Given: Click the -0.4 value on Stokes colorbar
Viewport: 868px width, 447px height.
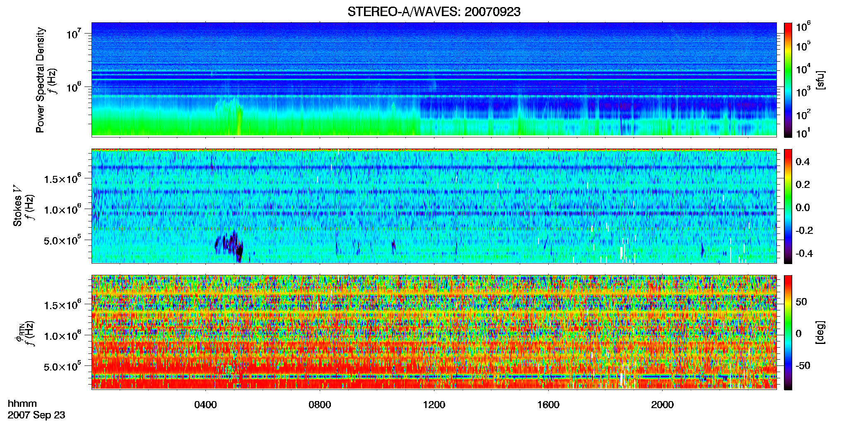Looking at the screenshot, I should (804, 253).
